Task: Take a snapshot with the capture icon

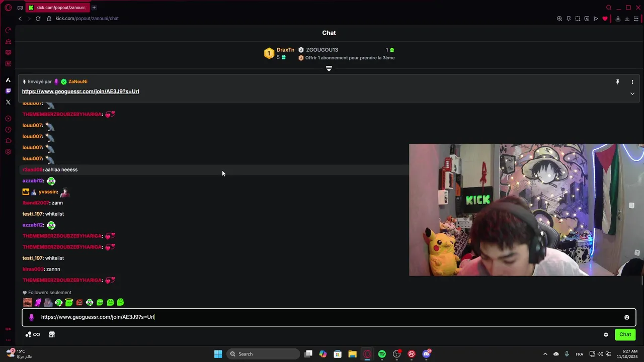Action: point(578,19)
